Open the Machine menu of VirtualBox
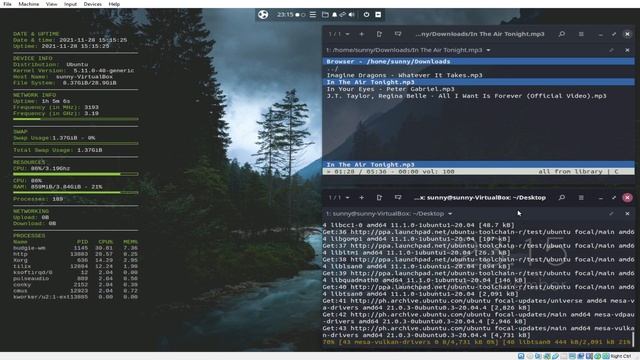 click(29, 4)
